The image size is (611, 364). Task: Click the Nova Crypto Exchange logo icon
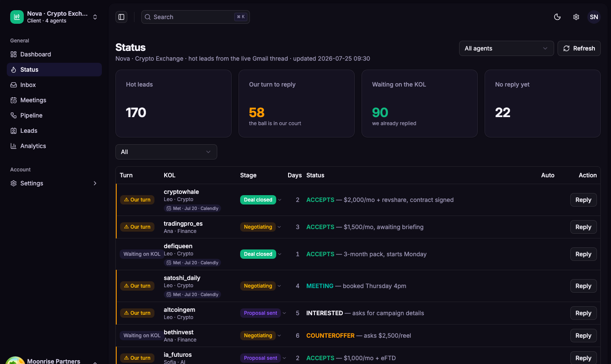[17, 17]
